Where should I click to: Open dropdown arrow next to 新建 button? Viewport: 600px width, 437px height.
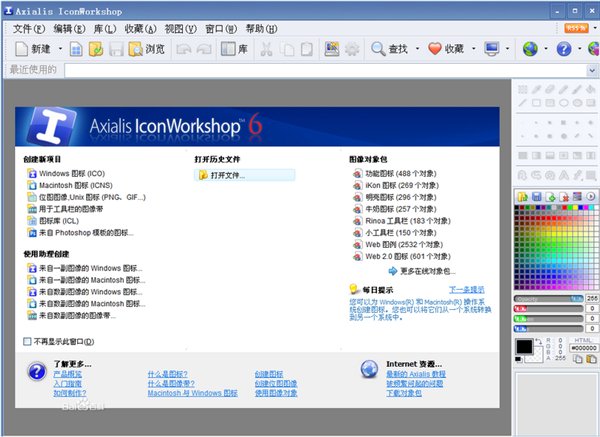(x=61, y=48)
